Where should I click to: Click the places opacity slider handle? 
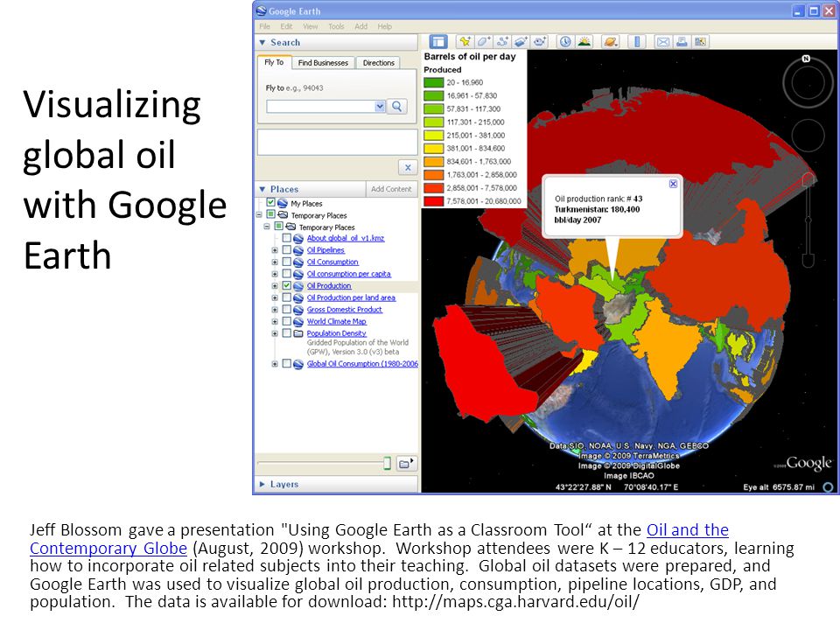coord(387,464)
